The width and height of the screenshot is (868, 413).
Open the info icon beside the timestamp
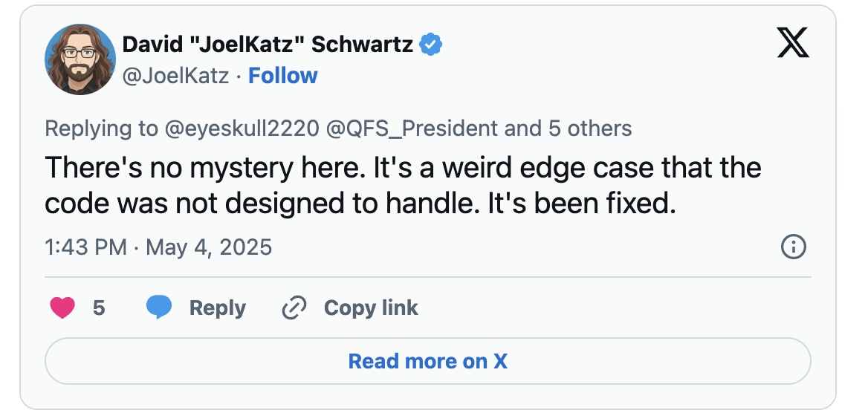[793, 247]
